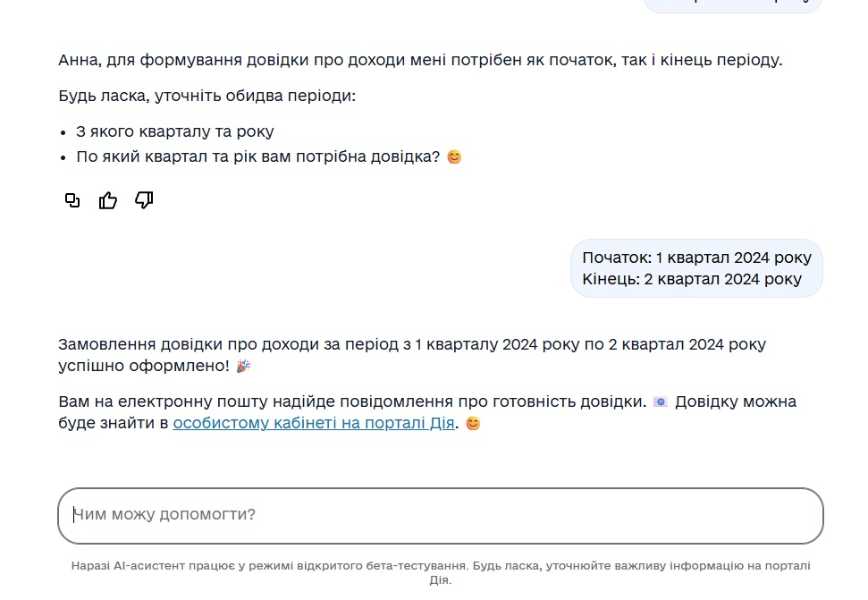The height and width of the screenshot is (600, 868).
Task: Give feedback by liking the assistant reply
Action: (108, 200)
